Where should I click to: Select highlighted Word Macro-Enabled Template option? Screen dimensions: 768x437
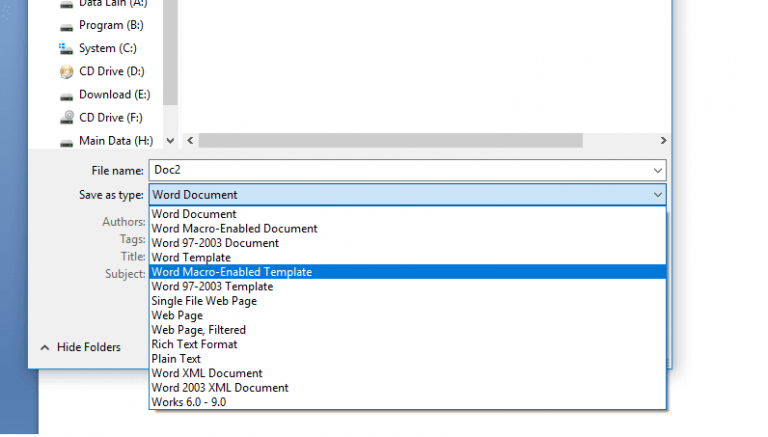tap(408, 272)
